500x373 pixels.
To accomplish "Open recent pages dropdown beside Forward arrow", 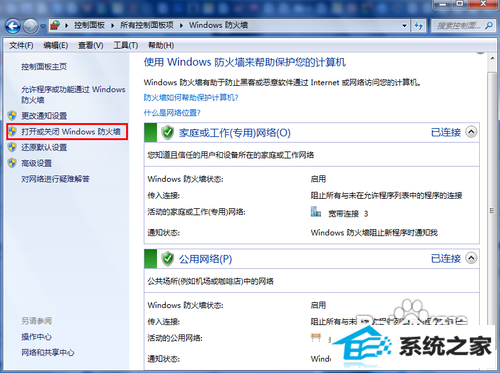I will click(43, 26).
